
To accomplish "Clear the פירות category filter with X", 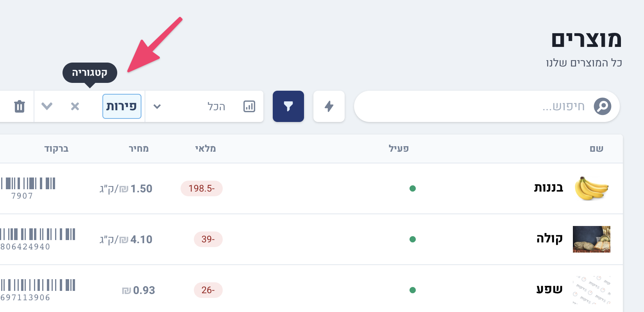I will point(75,106).
